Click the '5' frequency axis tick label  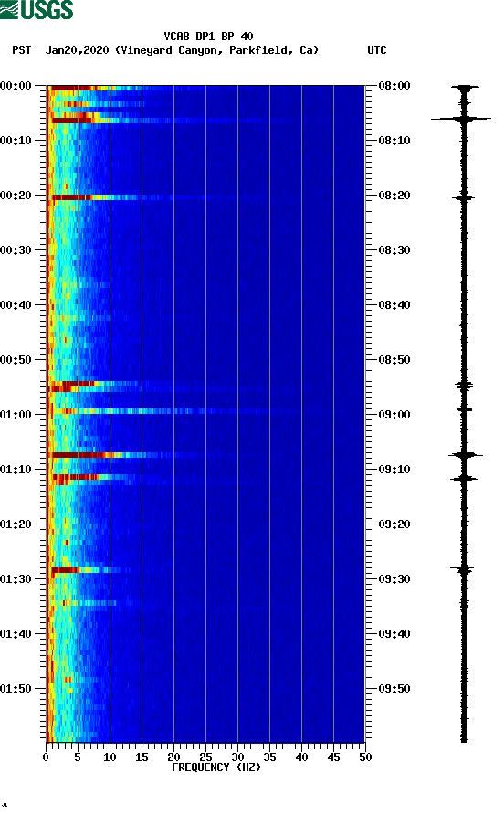[x=78, y=757]
